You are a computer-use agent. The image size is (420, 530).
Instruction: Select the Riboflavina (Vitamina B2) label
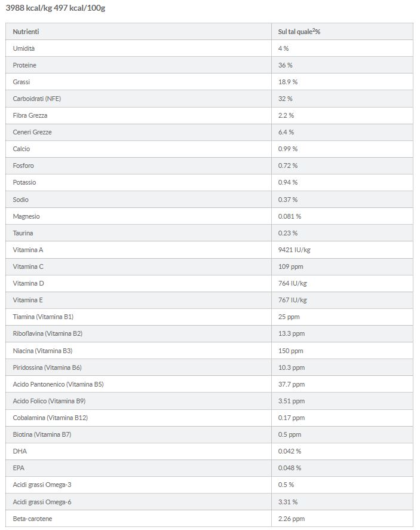point(48,333)
